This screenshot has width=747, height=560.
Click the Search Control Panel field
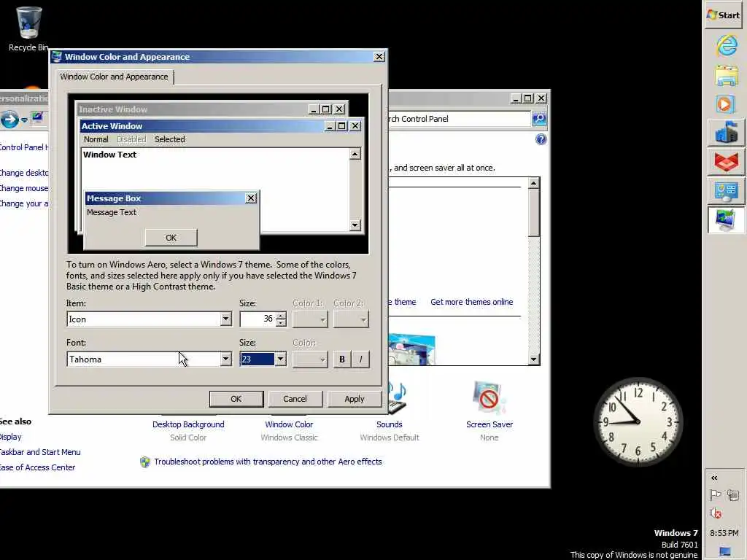pos(460,119)
